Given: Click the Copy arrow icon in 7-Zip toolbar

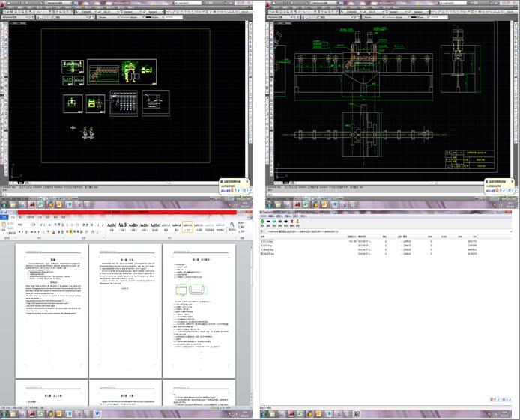Looking at the screenshot, I should click(280, 222).
